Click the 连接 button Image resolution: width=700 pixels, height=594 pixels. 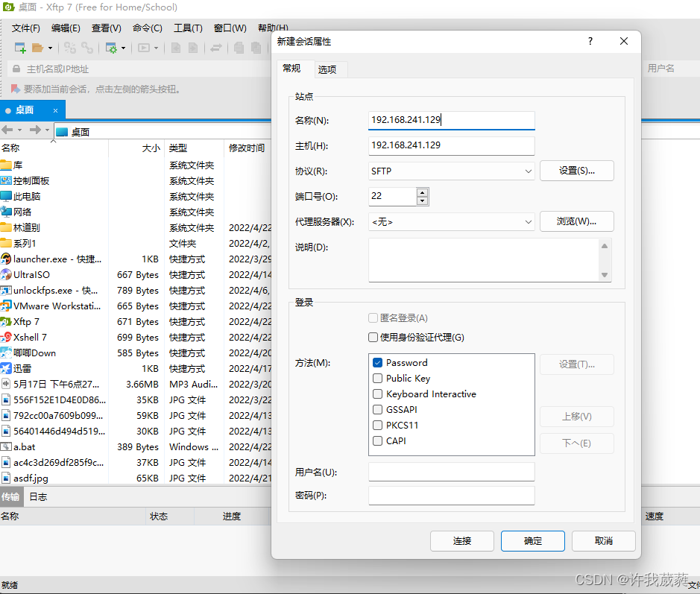coord(462,541)
